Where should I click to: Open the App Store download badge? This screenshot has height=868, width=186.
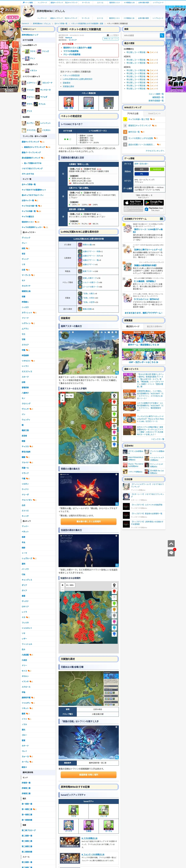coord(133,203)
